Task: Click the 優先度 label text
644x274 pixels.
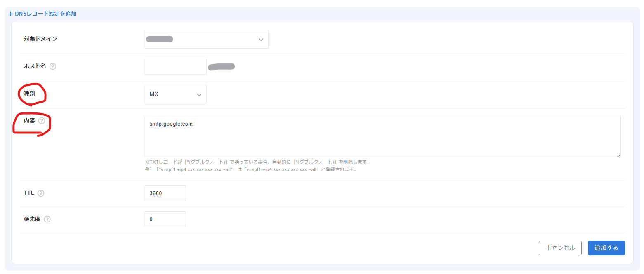Action: click(32, 219)
